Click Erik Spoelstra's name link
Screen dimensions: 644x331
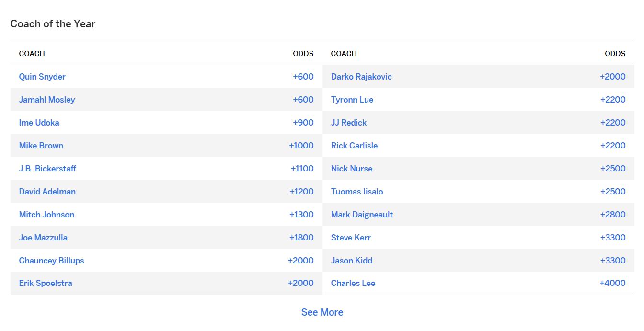[46, 283]
